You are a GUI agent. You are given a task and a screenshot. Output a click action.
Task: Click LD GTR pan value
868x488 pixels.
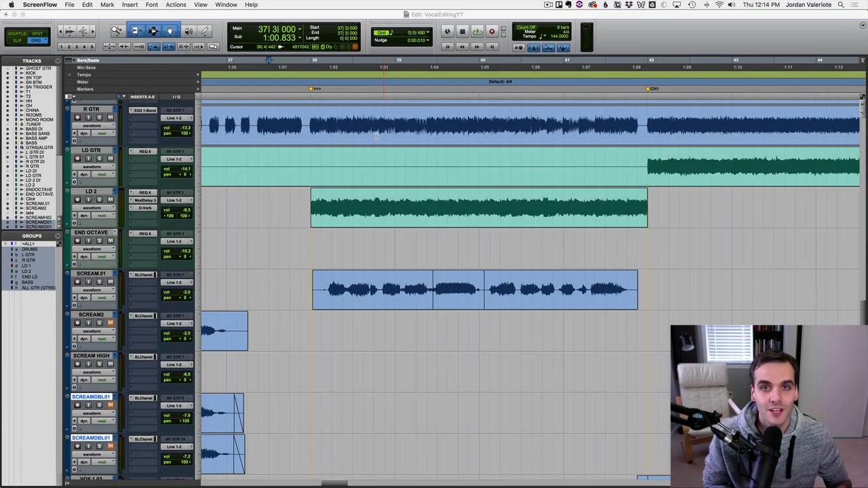click(185, 174)
